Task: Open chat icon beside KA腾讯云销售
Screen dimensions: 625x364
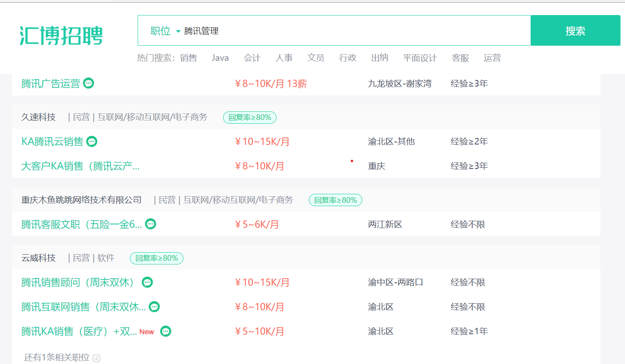Action: [92, 142]
